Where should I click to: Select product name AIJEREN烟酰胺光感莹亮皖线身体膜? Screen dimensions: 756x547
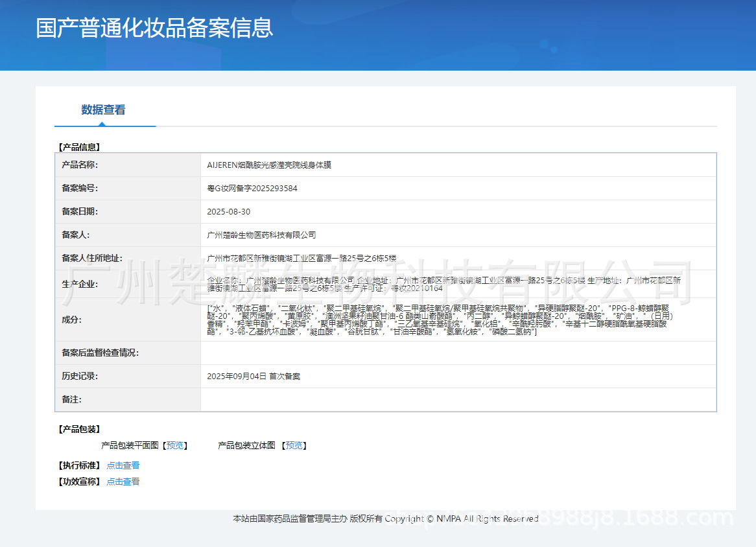269,165
